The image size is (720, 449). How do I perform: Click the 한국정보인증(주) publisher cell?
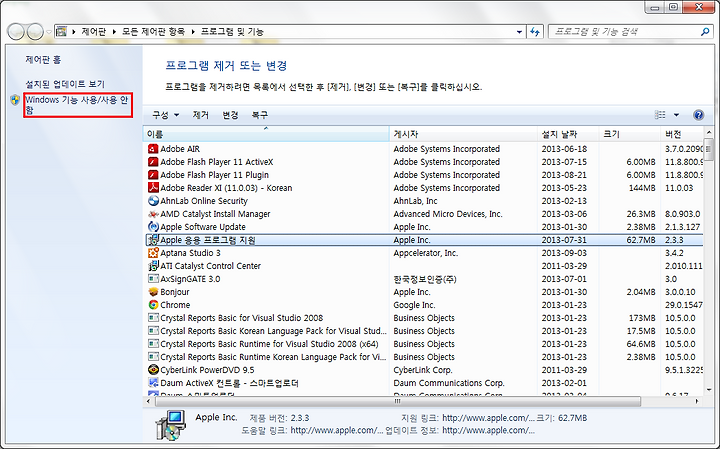(x=425, y=279)
